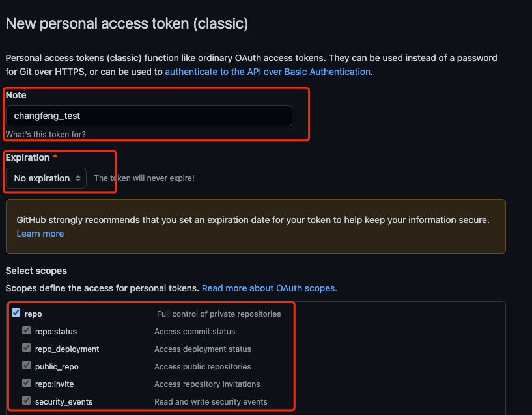This screenshot has height=415, width=532.
Task: Toggle the security_events checkbox
Action: click(x=27, y=401)
